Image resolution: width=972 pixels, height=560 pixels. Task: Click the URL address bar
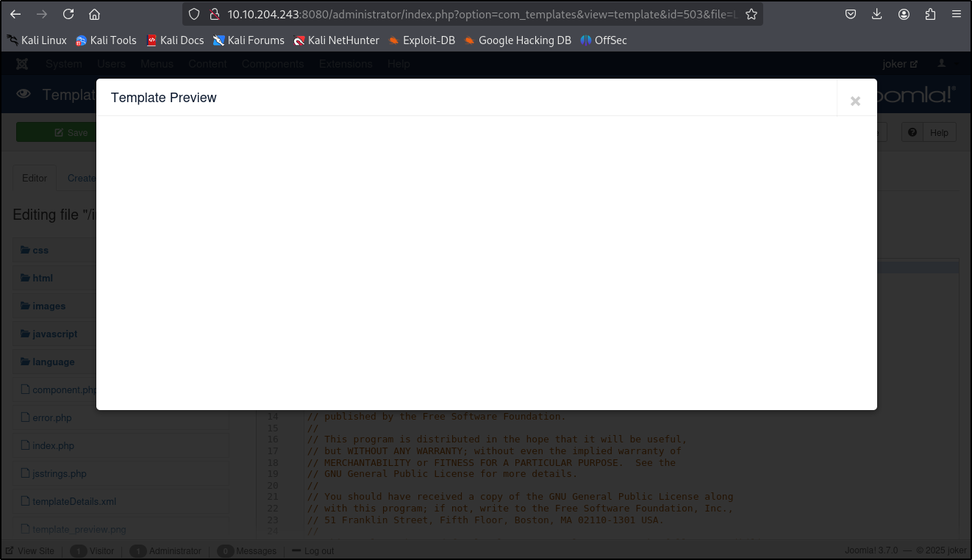tap(478, 14)
